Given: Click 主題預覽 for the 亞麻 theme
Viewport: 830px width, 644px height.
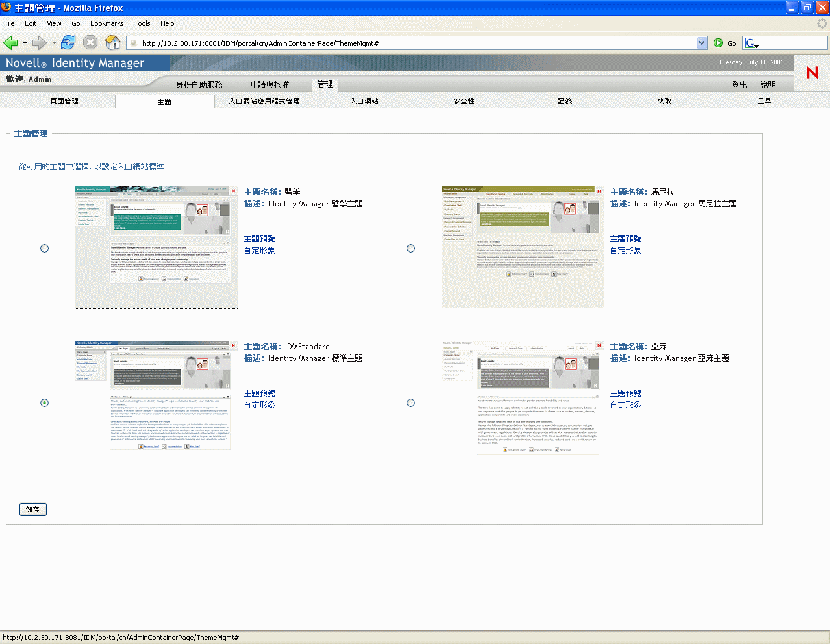Looking at the screenshot, I should click(x=625, y=393).
